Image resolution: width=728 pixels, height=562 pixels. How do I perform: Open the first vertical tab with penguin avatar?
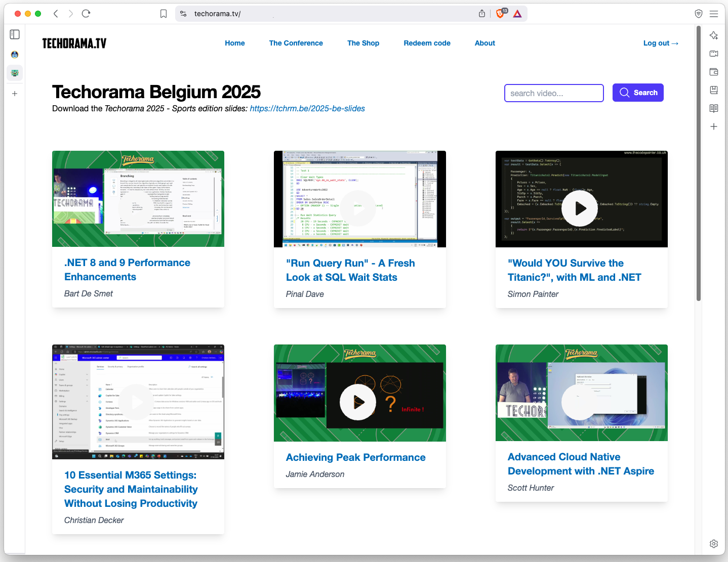click(x=15, y=55)
